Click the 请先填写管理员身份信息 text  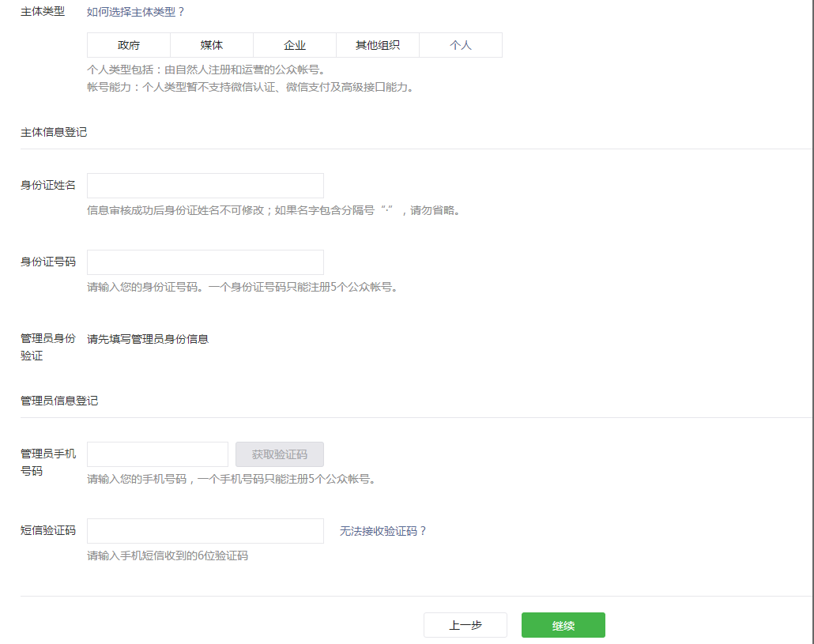(148, 340)
